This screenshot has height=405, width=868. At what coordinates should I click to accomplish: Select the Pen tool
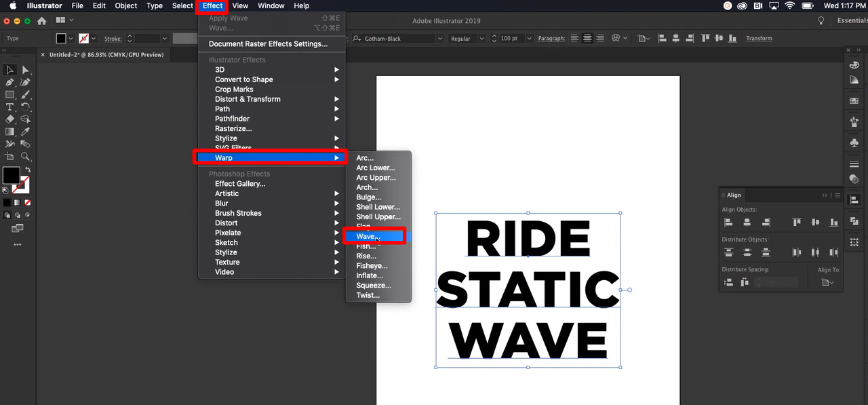pyautogui.click(x=9, y=82)
